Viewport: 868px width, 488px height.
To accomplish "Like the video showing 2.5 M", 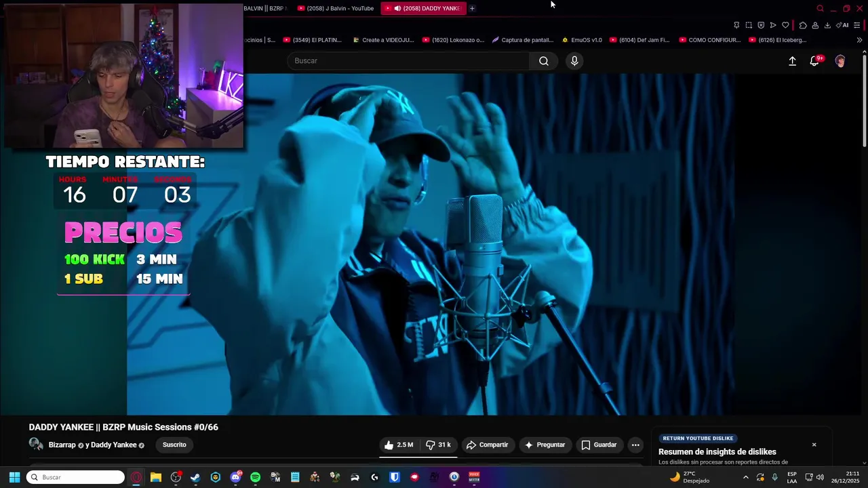I will tap(399, 445).
